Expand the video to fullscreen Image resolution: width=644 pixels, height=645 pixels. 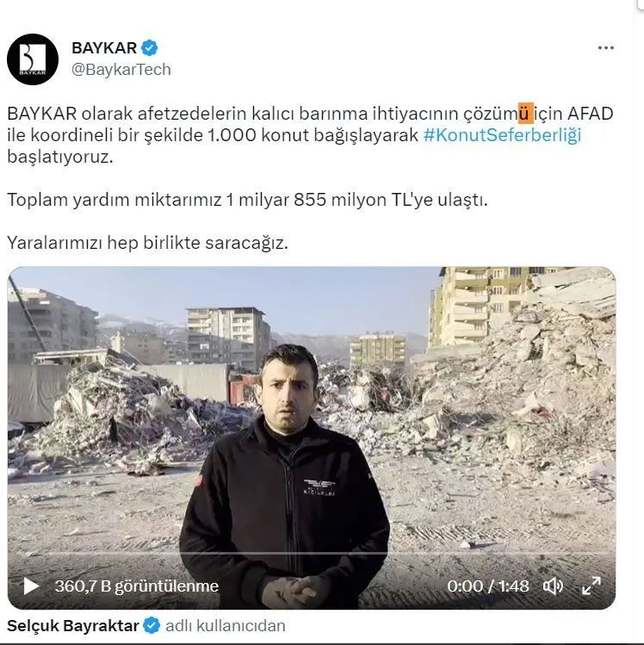591,586
